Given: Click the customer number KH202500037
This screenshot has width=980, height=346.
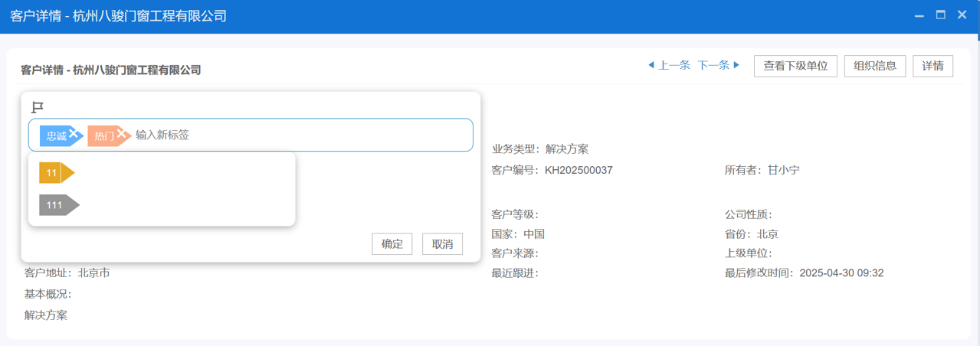Looking at the screenshot, I should pyautogui.click(x=578, y=170).
